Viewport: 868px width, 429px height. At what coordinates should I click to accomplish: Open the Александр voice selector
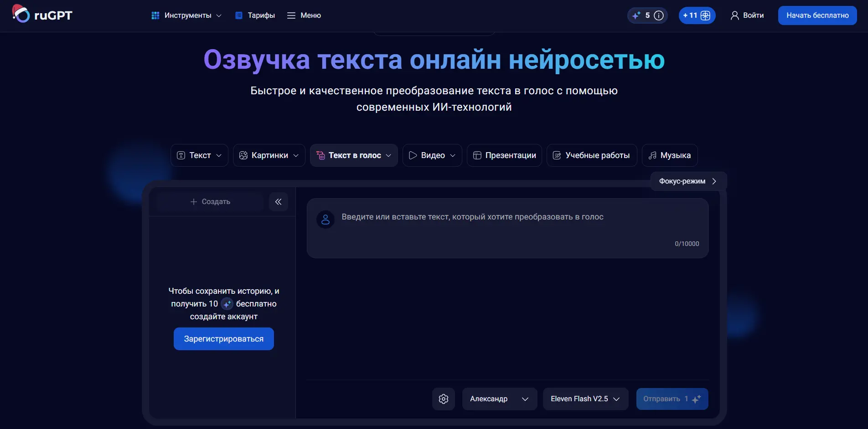499,399
